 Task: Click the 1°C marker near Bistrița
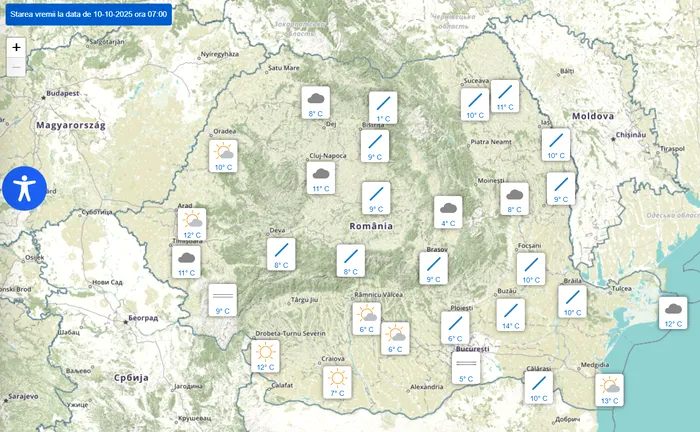coord(383,106)
